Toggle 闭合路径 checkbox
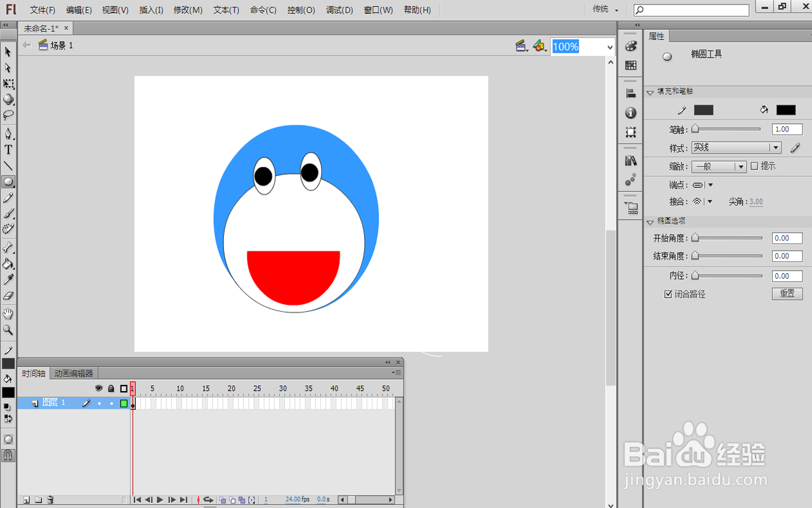The image size is (812, 508). click(x=668, y=294)
